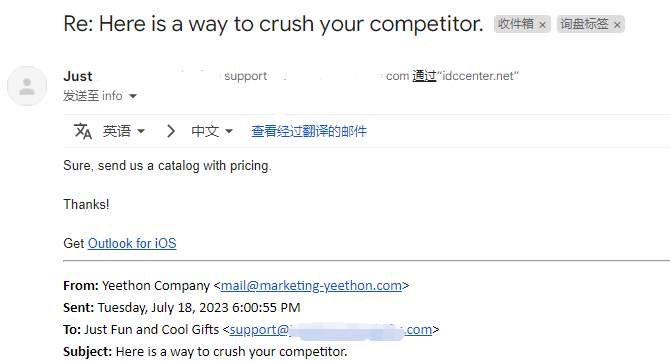Click the 询盘标签 label tag
Image resolution: width=670 pixels, height=362 pixels.
coord(584,24)
